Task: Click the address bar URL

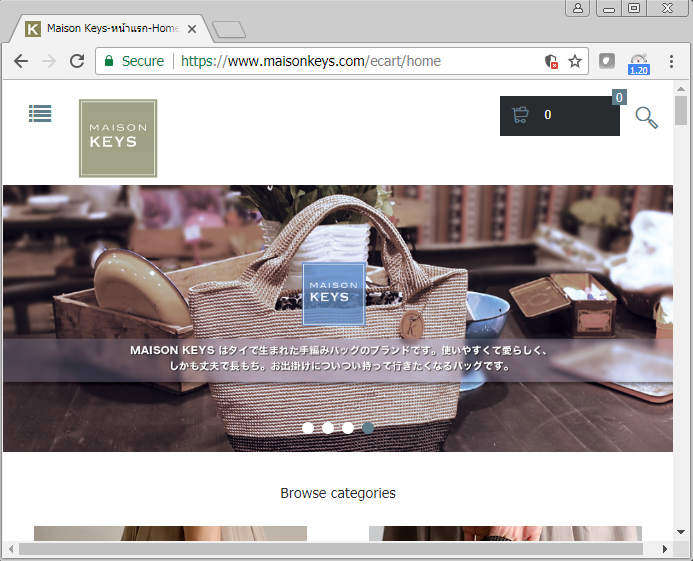Action: pos(311,61)
